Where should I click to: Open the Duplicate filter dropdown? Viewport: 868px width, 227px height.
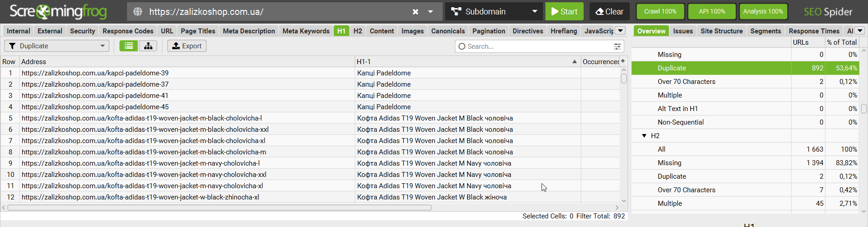pos(57,46)
